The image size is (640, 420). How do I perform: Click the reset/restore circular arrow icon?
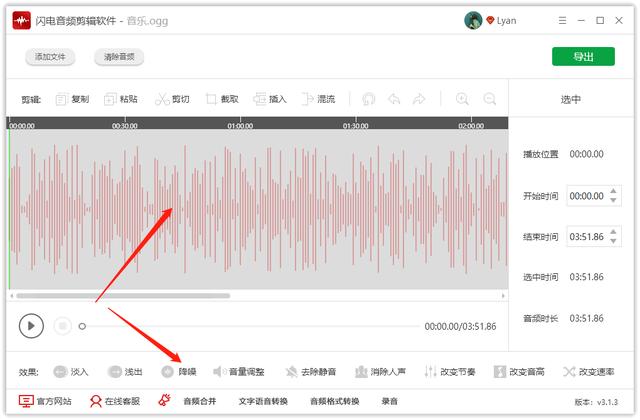click(368, 99)
